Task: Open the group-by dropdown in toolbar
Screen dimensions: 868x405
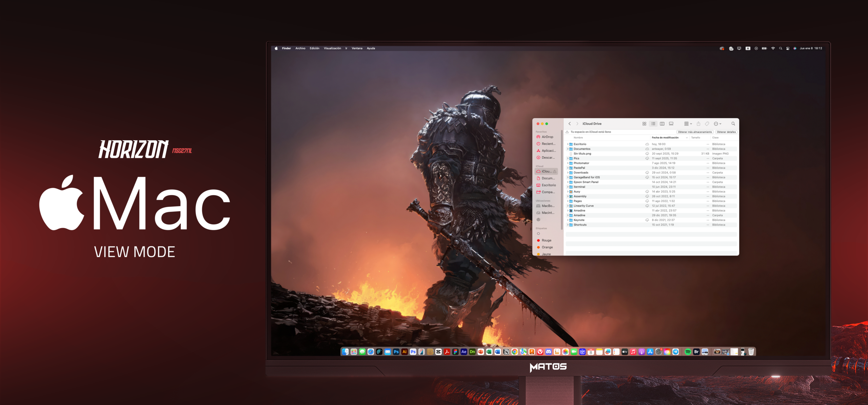Action: (x=688, y=124)
